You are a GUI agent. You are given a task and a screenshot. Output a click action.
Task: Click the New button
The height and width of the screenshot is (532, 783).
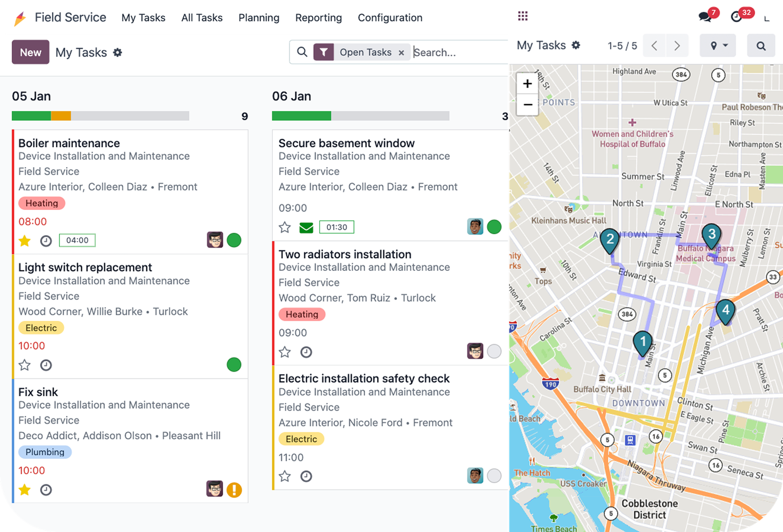(x=30, y=52)
